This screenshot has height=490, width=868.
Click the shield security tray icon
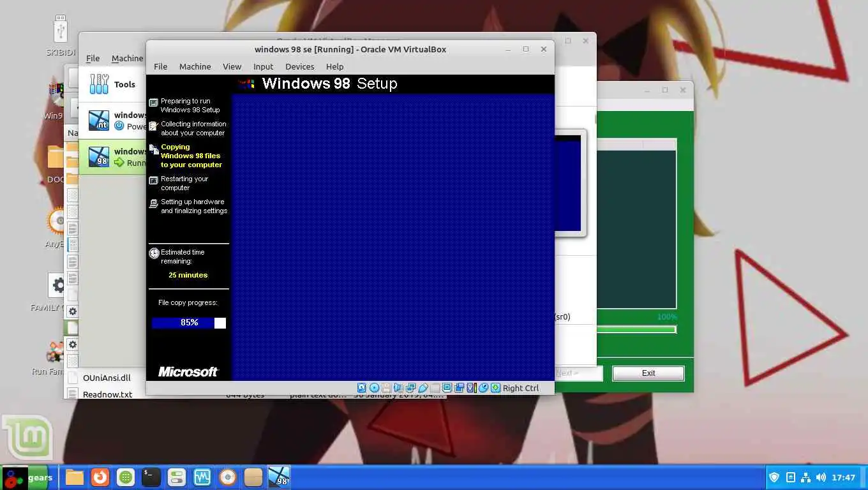click(x=774, y=477)
